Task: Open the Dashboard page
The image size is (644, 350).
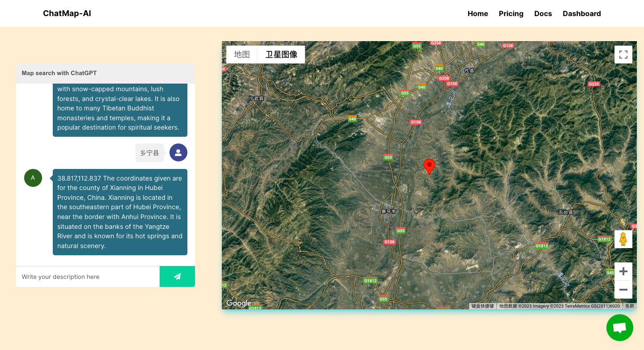Action: click(582, 13)
